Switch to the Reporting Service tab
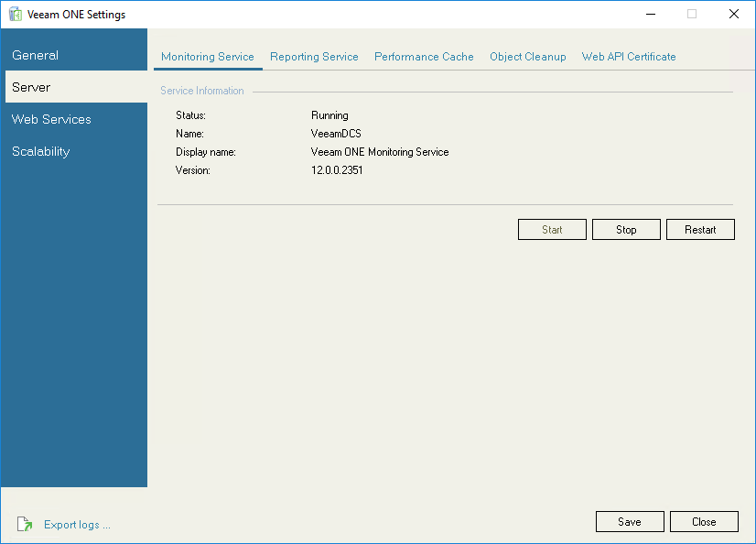This screenshot has width=756, height=544. 314,56
